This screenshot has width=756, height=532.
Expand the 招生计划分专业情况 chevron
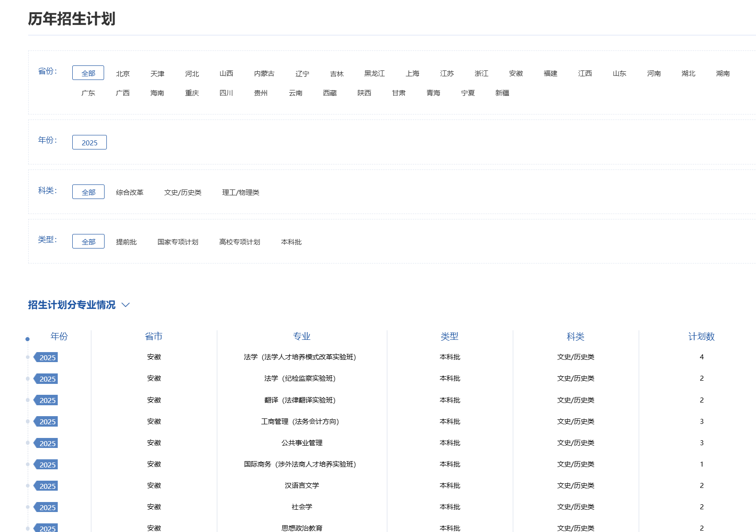[126, 305]
